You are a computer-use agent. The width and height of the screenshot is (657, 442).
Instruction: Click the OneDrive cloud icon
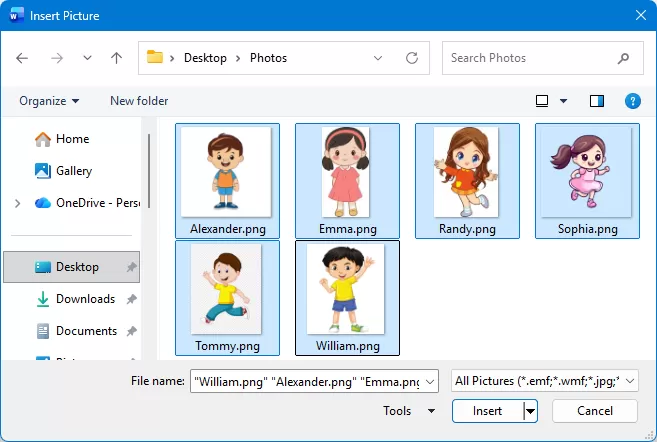tap(43, 203)
